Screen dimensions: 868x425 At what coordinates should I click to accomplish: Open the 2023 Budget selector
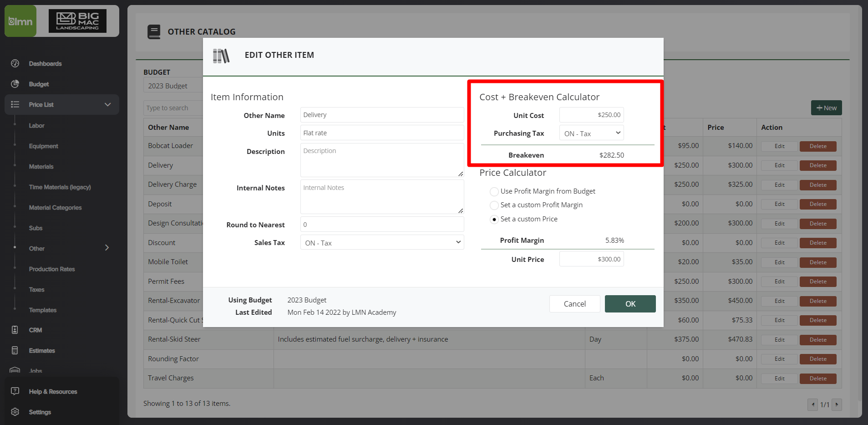click(173, 86)
